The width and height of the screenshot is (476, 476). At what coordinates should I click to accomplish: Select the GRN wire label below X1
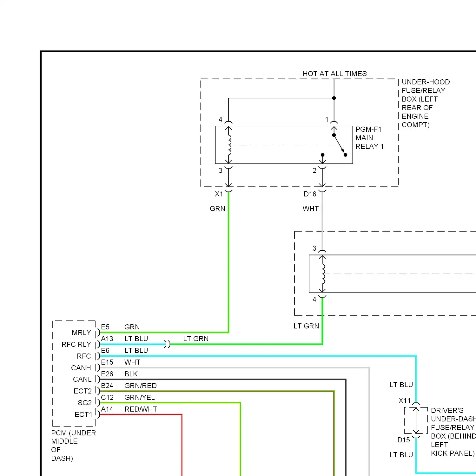click(x=217, y=208)
